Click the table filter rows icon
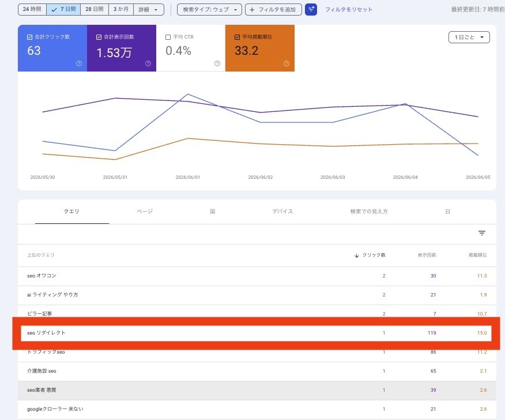Viewport: 505px width, 420px height. (482, 233)
